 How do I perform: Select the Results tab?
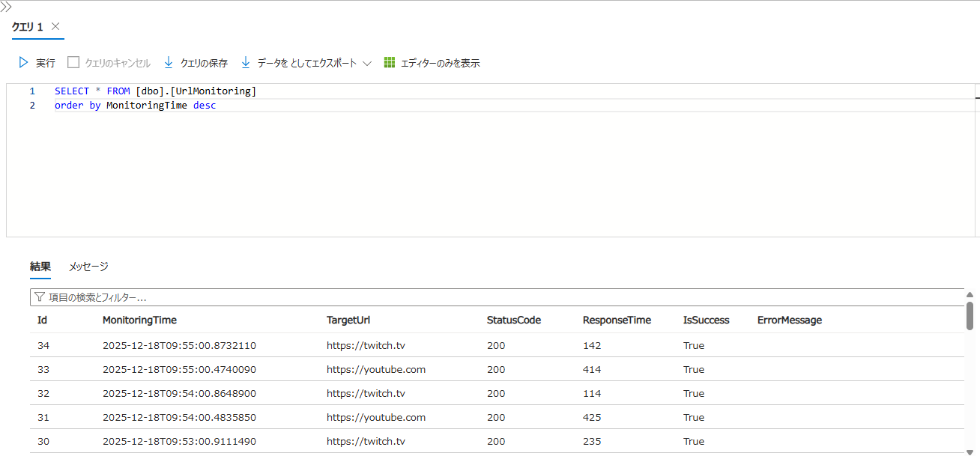(x=40, y=267)
